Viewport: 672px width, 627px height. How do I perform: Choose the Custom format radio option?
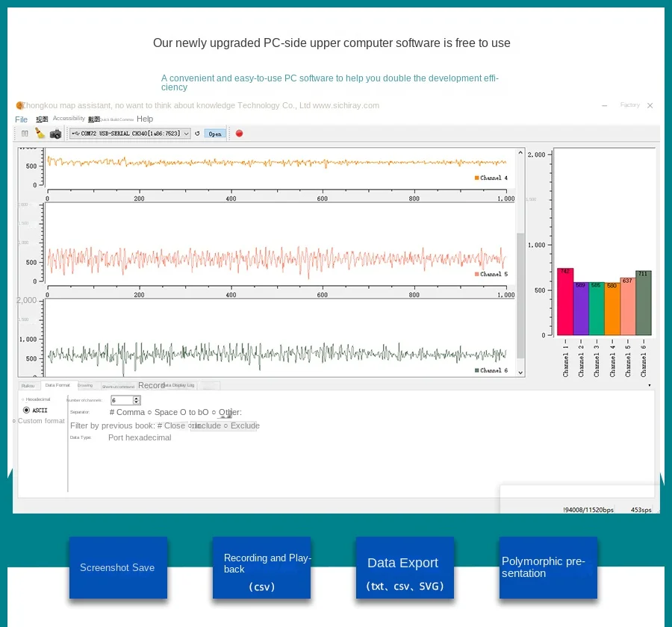pos(14,421)
